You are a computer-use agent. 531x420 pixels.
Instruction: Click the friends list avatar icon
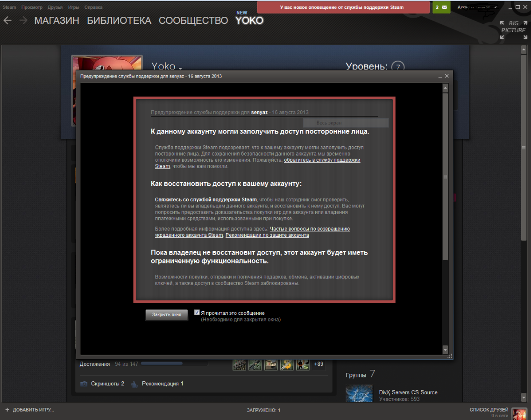pyautogui.click(x=519, y=413)
